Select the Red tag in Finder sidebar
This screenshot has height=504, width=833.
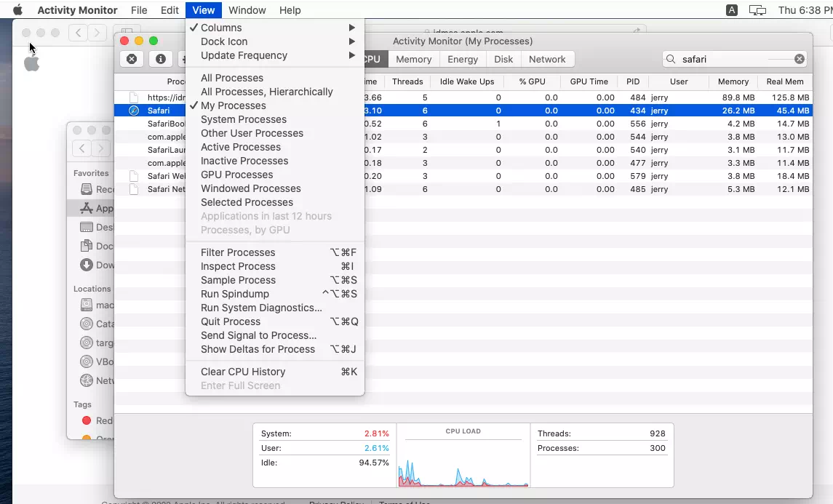pyautogui.click(x=97, y=420)
